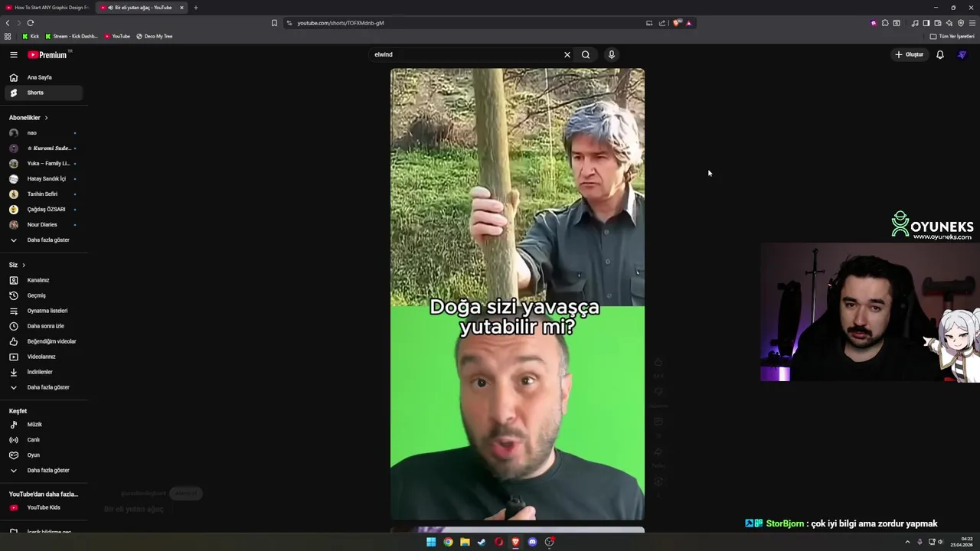Go back in browser history
Image resolution: width=980 pixels, height=551 pixels.
(x=8, y=23)
